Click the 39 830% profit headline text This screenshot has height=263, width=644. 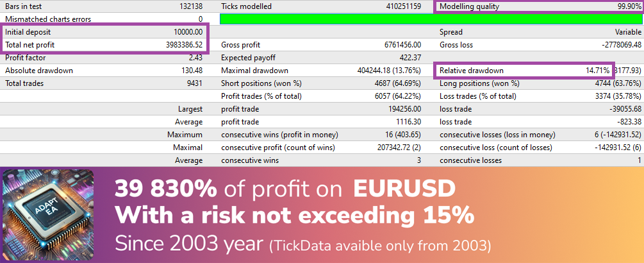tap(228, 189)
